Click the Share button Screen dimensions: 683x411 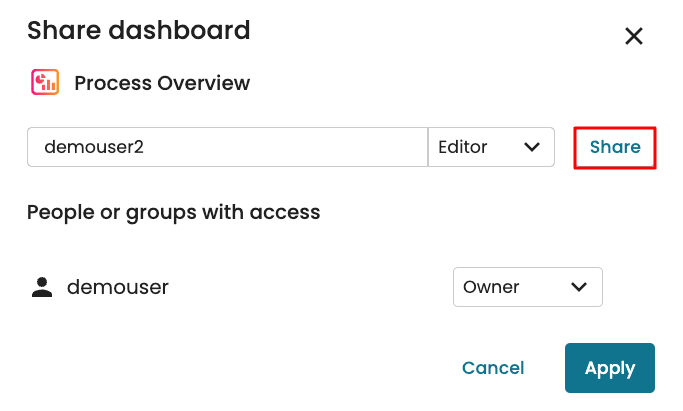[615, 147]
